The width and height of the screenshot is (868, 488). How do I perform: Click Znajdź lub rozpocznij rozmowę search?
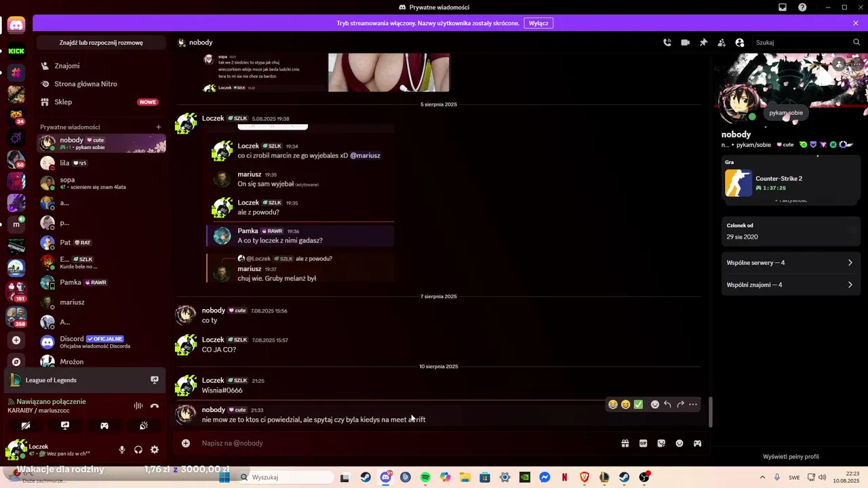(101, 43)
